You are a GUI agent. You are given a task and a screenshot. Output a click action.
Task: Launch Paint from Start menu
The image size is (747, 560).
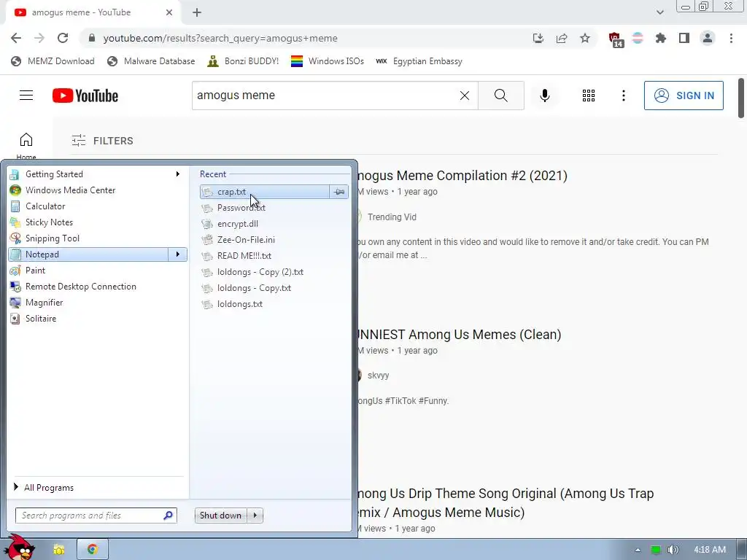pyautogui.click(x=98, y=271)
